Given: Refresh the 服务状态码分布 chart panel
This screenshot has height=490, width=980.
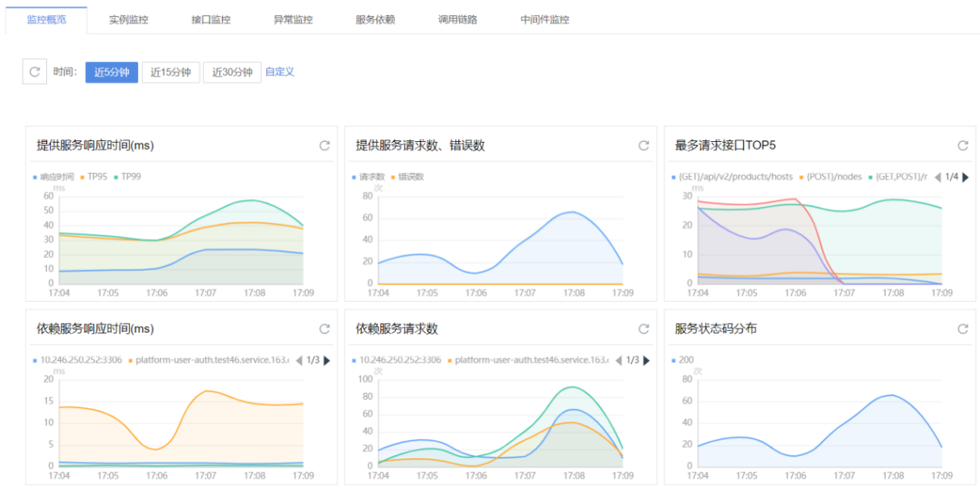Looking at the screenshot, I should click(963, 329).
